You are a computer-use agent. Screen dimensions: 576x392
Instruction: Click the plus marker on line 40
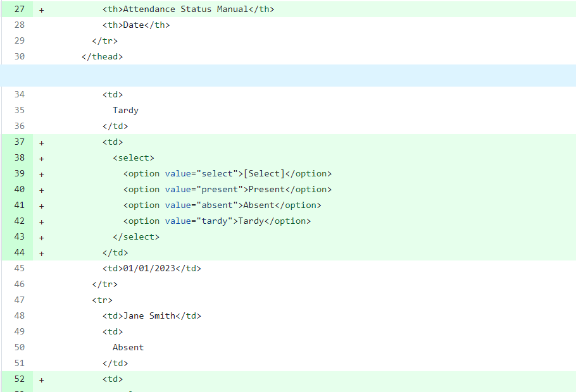coord(42,190)
